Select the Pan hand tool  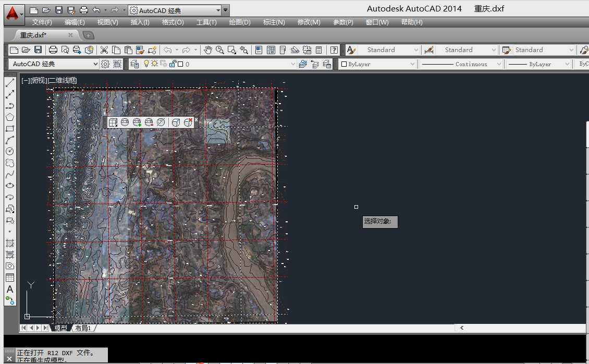pos(208,50)
